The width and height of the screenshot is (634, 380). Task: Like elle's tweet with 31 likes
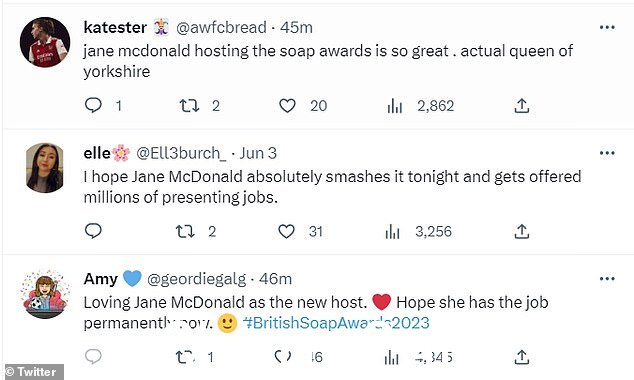pyautogui.click(x=287, y=232)
